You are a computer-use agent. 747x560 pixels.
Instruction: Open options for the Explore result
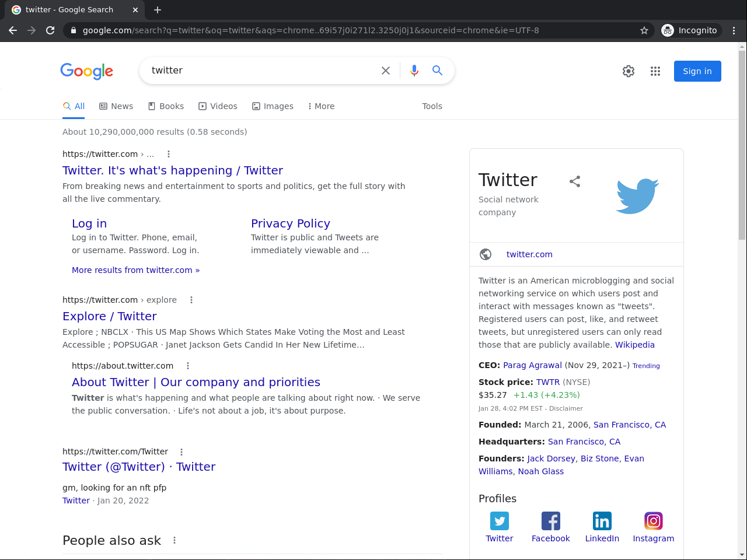point(191,300)
